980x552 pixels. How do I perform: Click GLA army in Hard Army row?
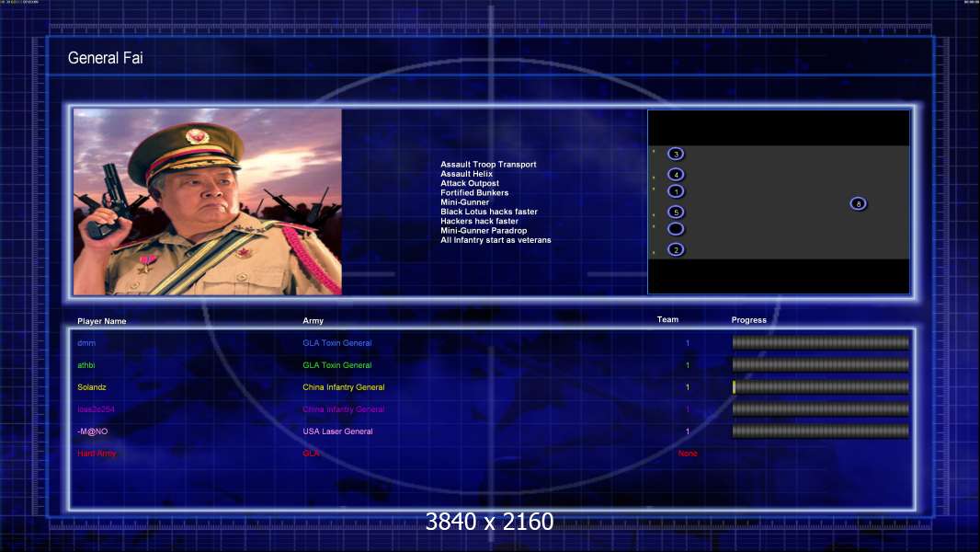(311, 454)
